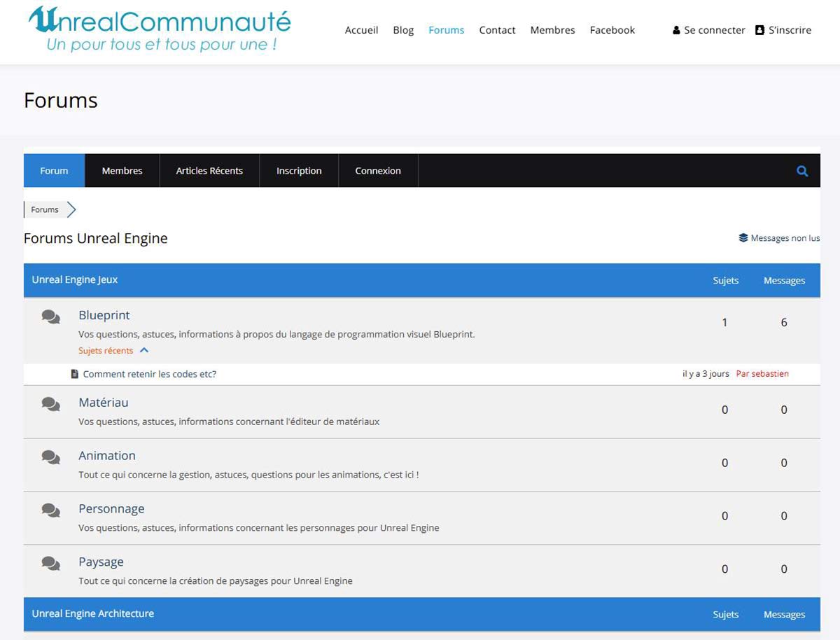Click the Personnage forum description text
Screen dimensions: 840x640
pos(259,528)
